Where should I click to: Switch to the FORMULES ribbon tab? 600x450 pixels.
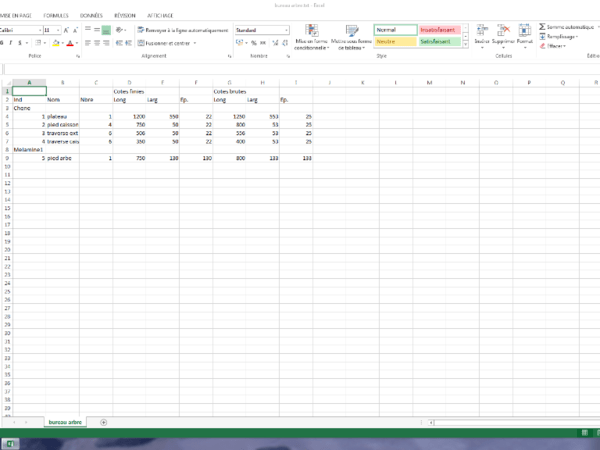click(x=56, y=16)
